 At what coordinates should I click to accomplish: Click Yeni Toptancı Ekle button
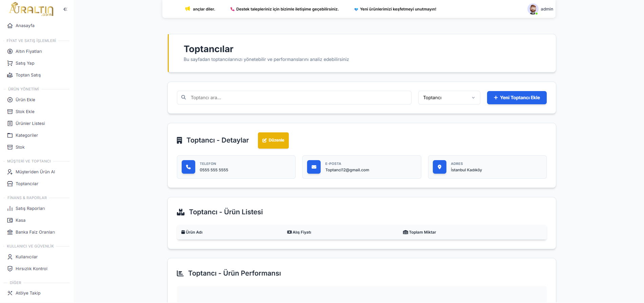517,98
